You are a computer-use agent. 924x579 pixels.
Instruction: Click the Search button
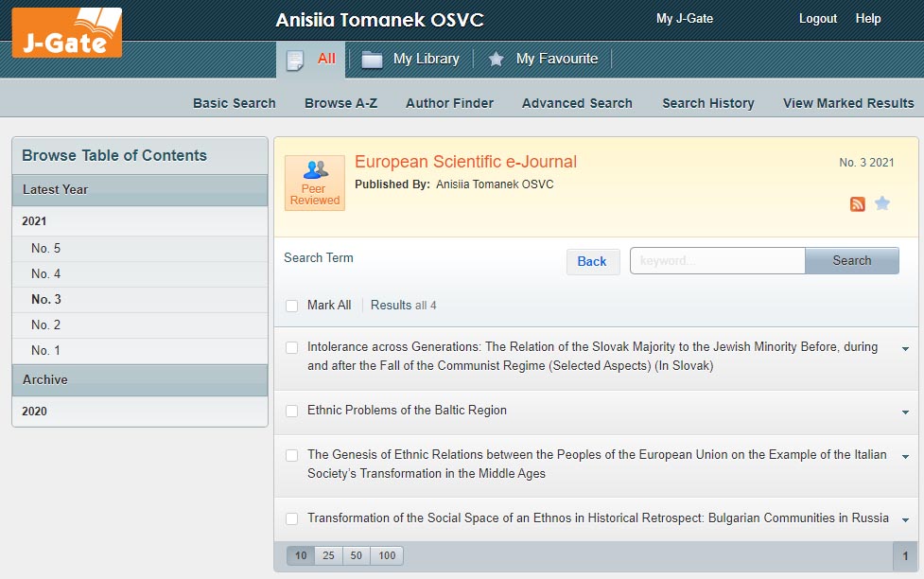coord(851,261)
